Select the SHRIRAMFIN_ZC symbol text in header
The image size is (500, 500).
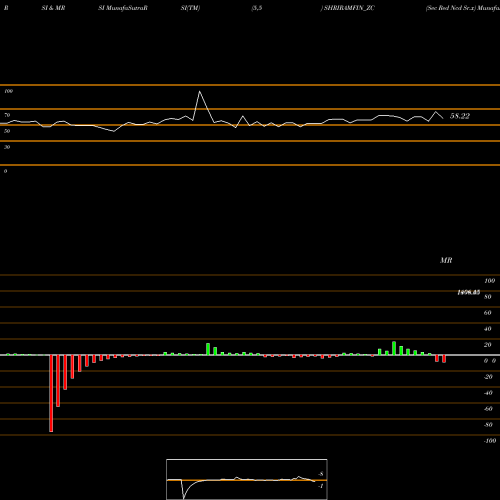coord(349,8)
